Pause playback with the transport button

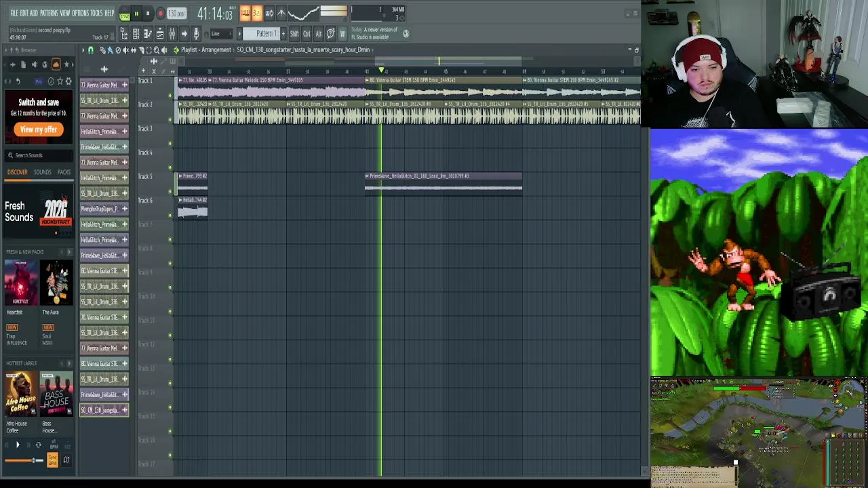(136, 14)
